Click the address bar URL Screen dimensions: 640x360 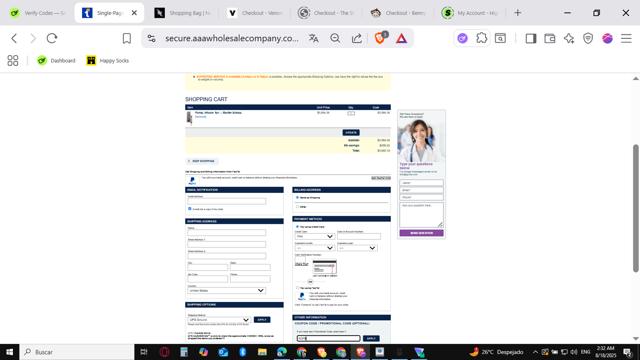(x=231, y=38)
